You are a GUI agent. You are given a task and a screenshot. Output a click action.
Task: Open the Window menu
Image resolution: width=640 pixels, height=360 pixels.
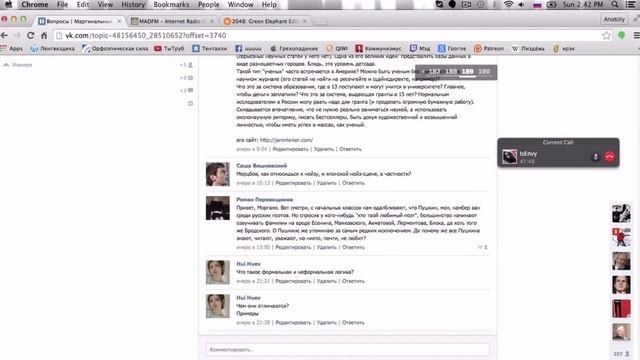(240, 4)
